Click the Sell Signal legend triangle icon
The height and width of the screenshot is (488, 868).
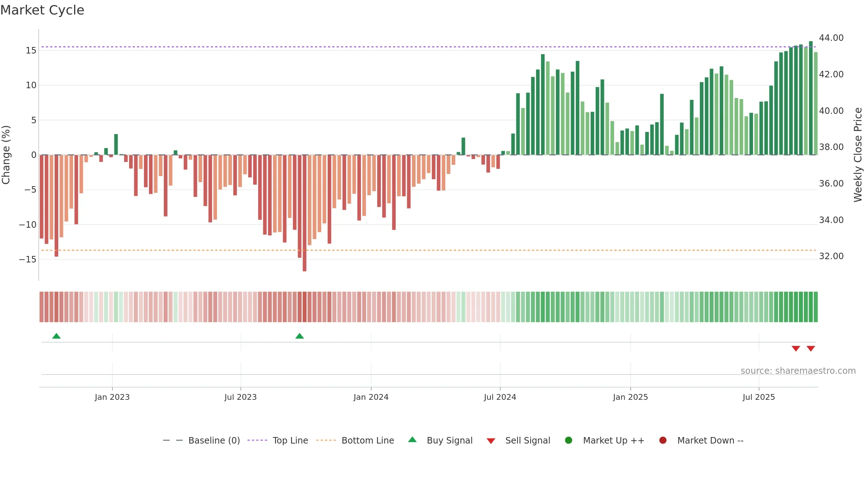pyautogui.click(x=491, y=441)
